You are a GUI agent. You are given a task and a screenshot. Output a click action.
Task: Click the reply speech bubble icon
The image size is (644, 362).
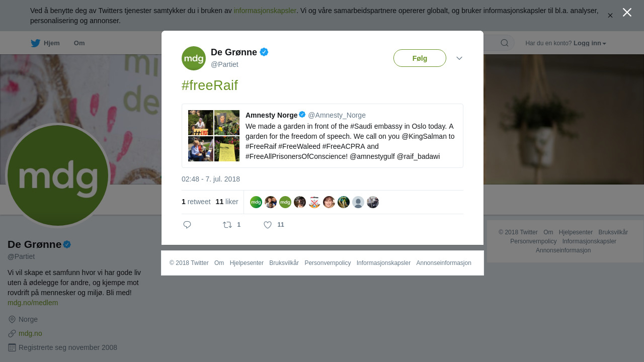pyautogui.click(x=187, y=225)
